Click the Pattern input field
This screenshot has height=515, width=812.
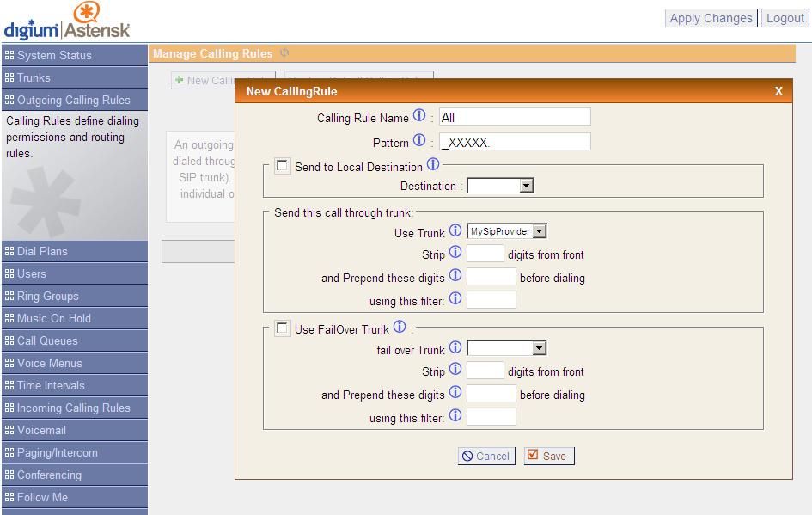(515, 142)
